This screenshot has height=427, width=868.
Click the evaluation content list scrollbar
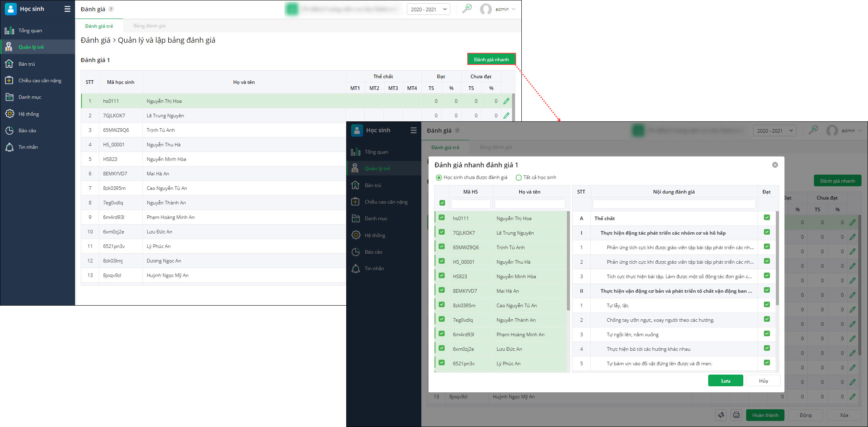pos(777,258)
